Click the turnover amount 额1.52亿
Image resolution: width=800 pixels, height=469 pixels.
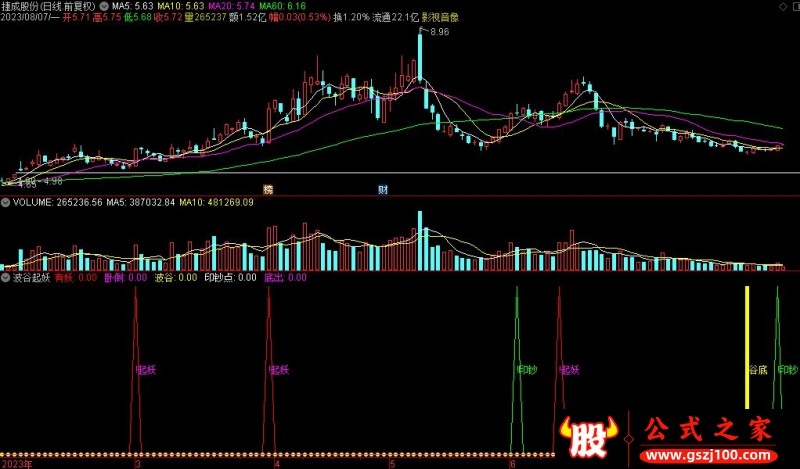[248, 18]
